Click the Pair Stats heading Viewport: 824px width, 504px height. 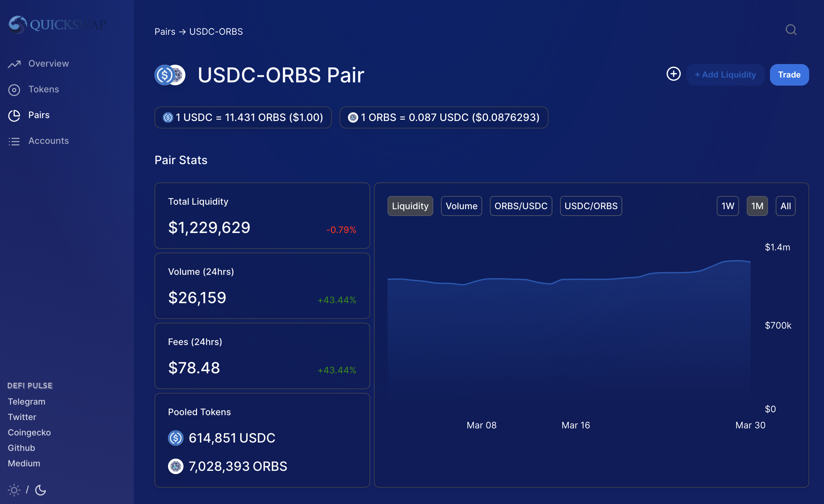(181, 160)
